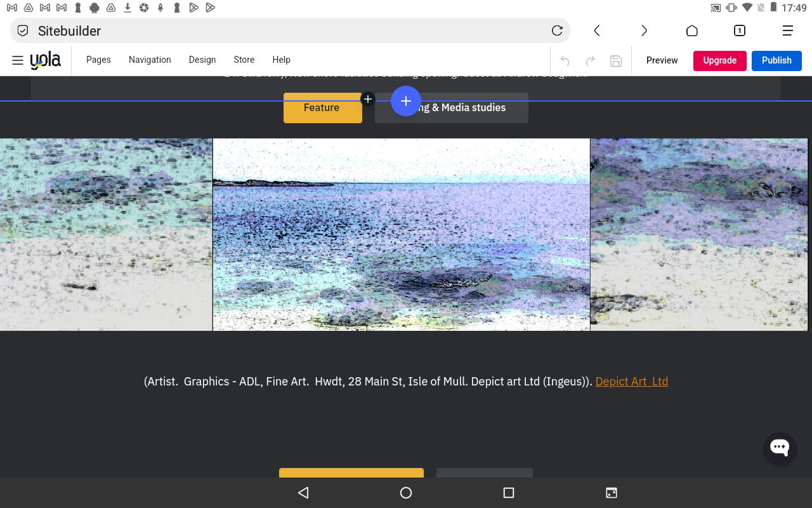
Task: Save the site with the disk icon
Action: pyautogui.click(x=616, y=61)
